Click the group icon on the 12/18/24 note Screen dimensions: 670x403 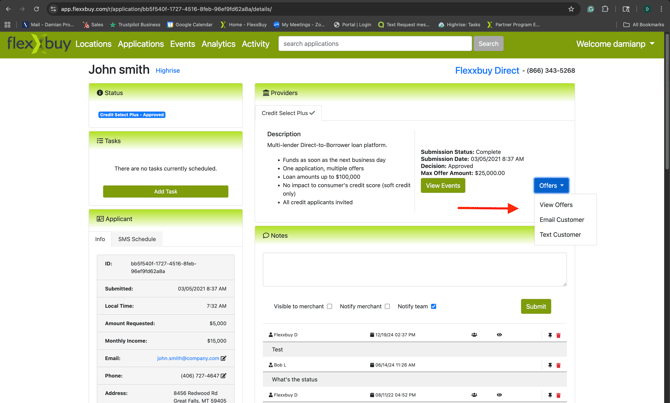[x=474, y=335]
